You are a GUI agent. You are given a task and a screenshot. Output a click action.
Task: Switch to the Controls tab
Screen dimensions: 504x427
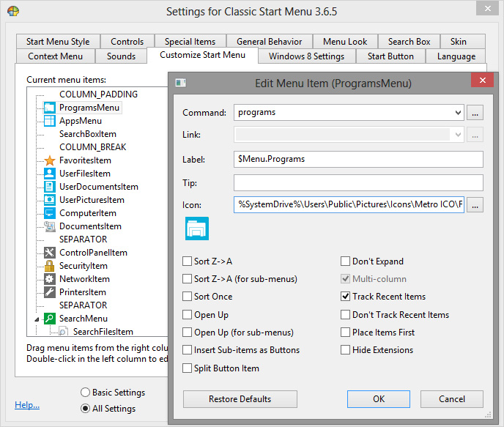(x=127, y=42)
